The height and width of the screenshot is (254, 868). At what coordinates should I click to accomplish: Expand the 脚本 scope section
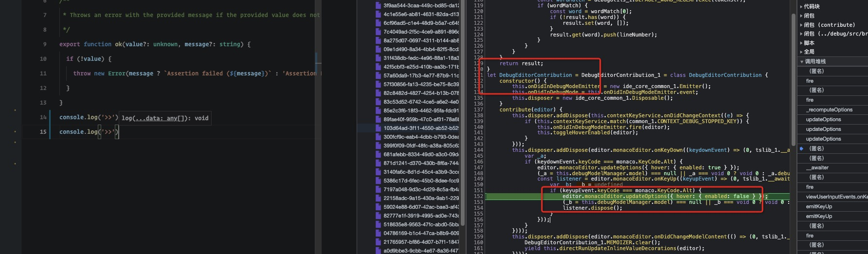801,43
